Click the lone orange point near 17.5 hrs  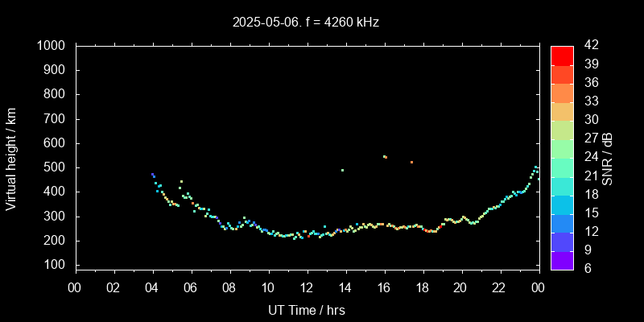point(411,162)
